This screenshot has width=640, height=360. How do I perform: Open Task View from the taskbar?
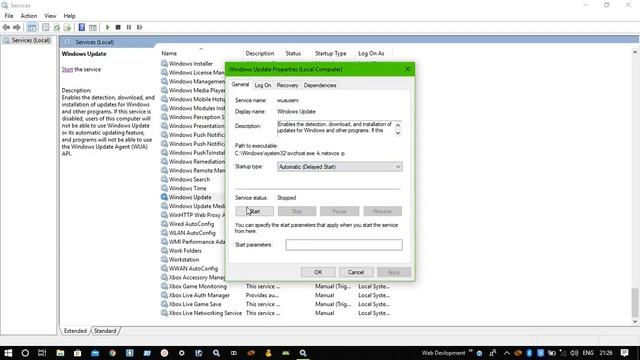tap(42, 353)
